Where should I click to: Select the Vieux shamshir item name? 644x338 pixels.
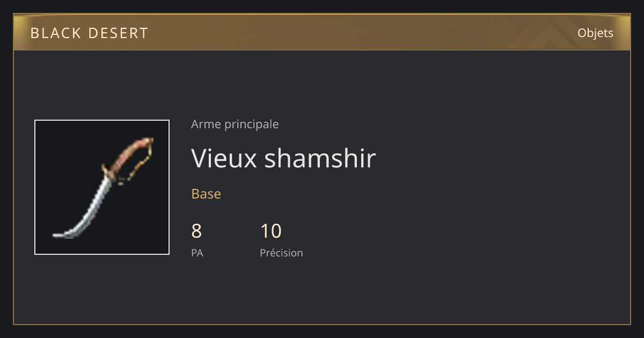[x=283, y=158]
